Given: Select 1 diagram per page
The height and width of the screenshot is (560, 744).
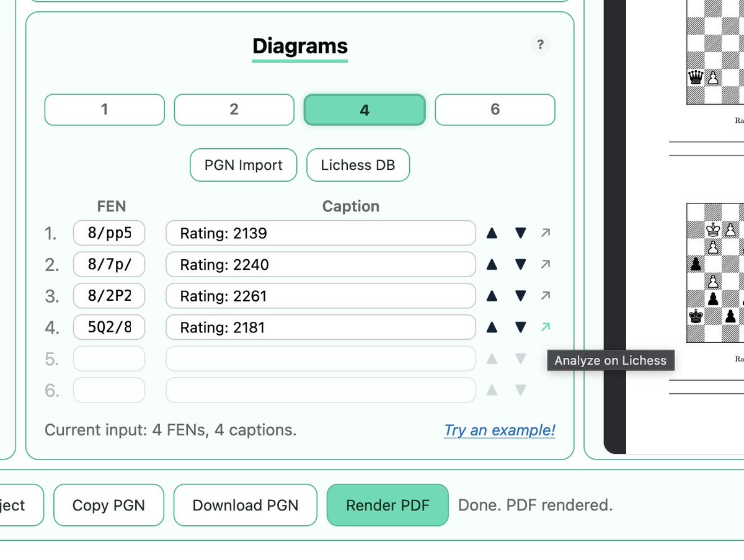Looking at the screenshot, I should 104,110.
